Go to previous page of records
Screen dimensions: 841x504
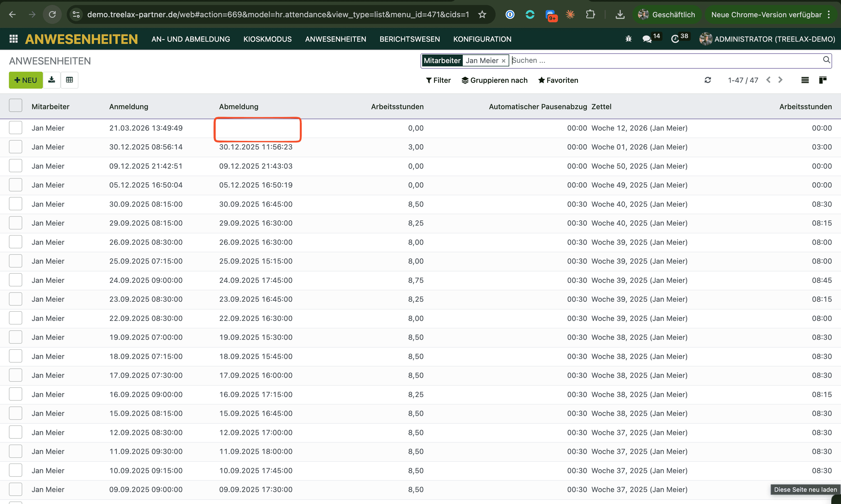pos(768,80)
